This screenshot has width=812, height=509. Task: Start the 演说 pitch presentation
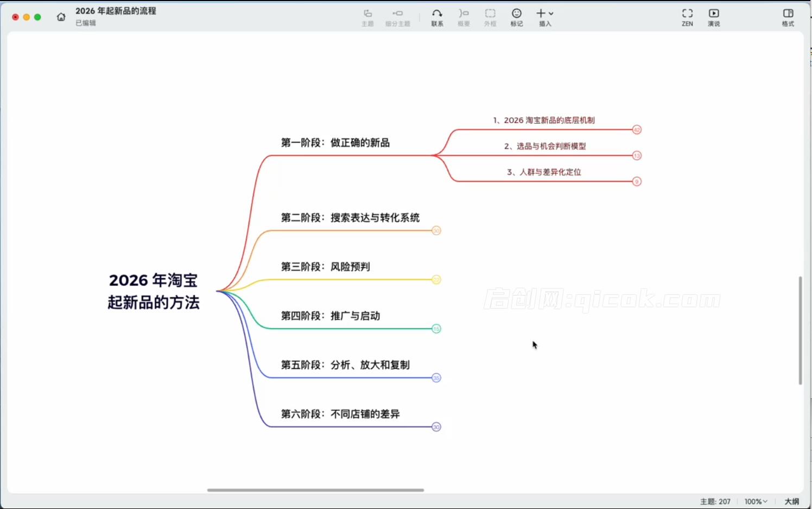click(x=714, y=17)
